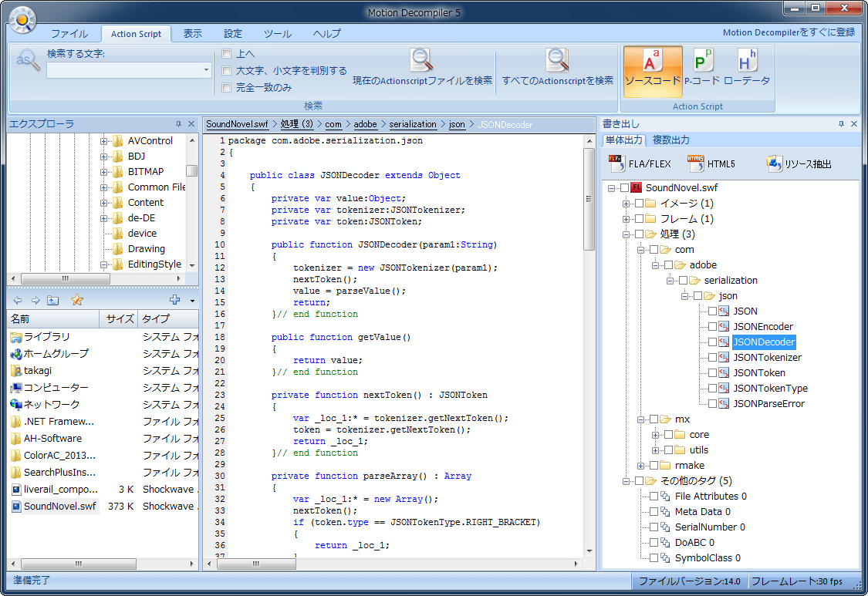This screenshot has width=868, height=596.
Task: Open the ツール ribbon tab
Action: (278, 34)
